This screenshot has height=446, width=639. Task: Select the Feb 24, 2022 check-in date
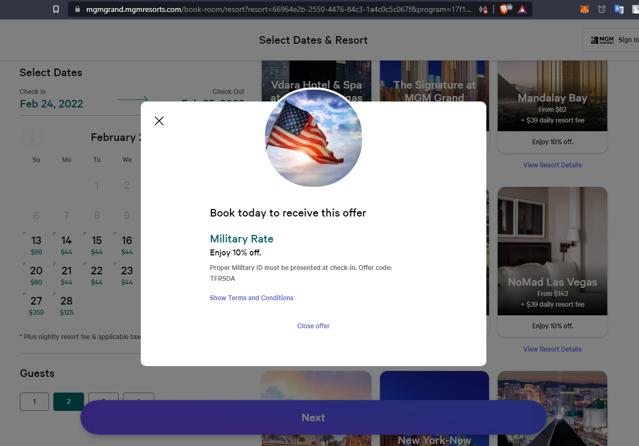pos(51,104)
